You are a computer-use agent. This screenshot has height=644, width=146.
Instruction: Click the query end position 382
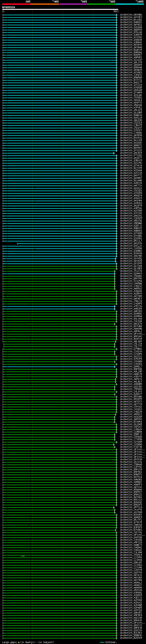[x=115, y=11]
